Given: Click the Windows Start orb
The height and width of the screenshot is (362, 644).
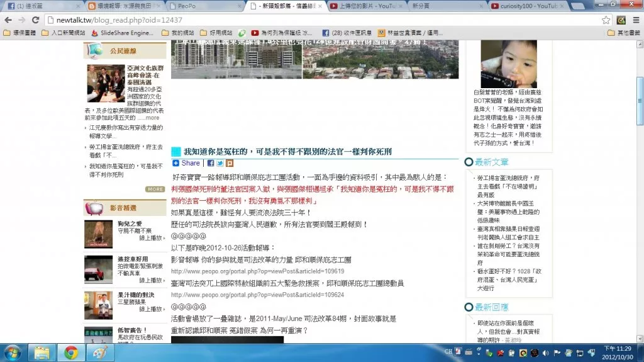Looking at the screenshot, I should click(x=13, y=351).
